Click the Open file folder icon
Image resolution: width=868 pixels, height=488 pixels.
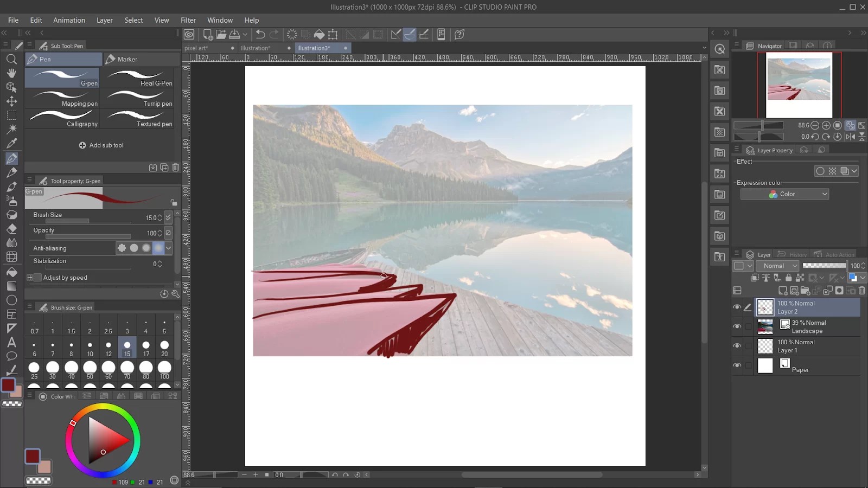[x=221, y=35]
